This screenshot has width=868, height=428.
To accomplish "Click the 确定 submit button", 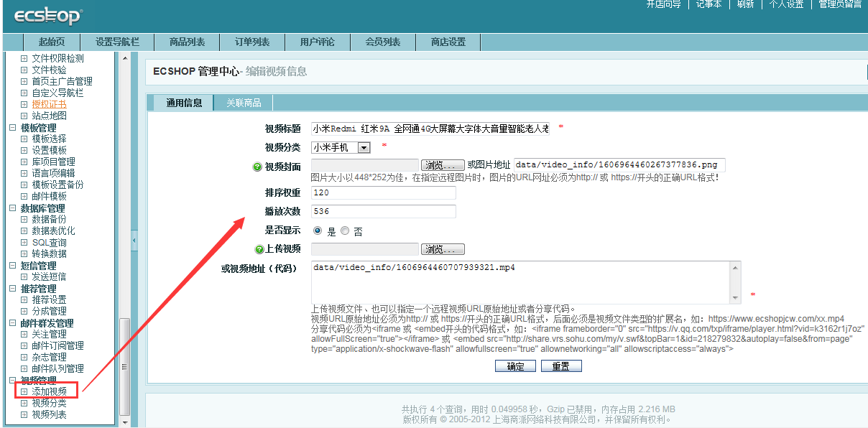I will (x=515, y=366).
